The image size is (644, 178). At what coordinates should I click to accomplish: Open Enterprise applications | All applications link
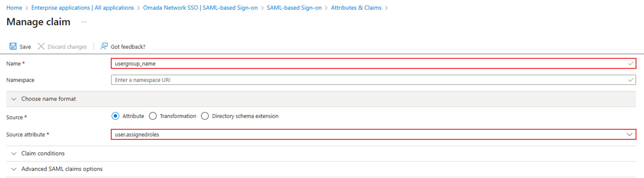(82, 8)
